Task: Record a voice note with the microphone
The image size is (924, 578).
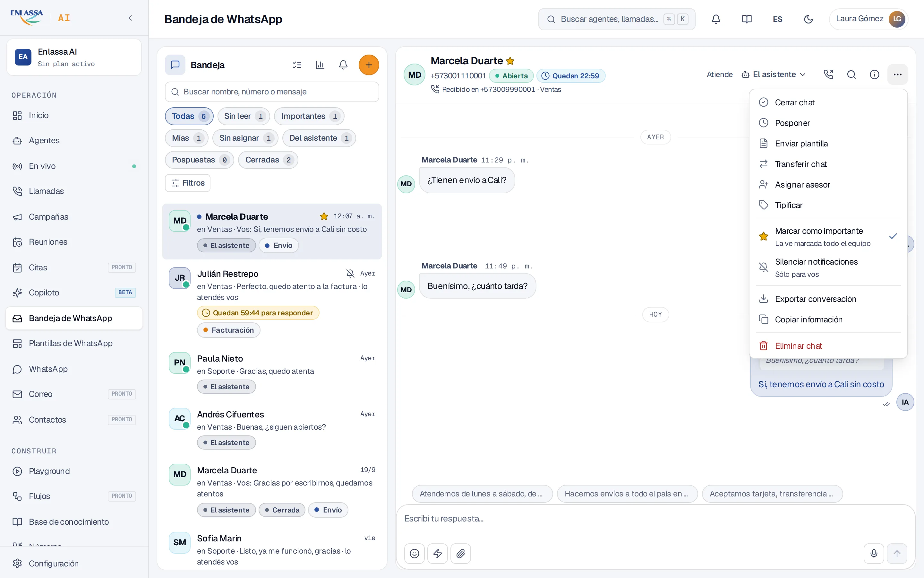Action: click(x=874, y=553)
